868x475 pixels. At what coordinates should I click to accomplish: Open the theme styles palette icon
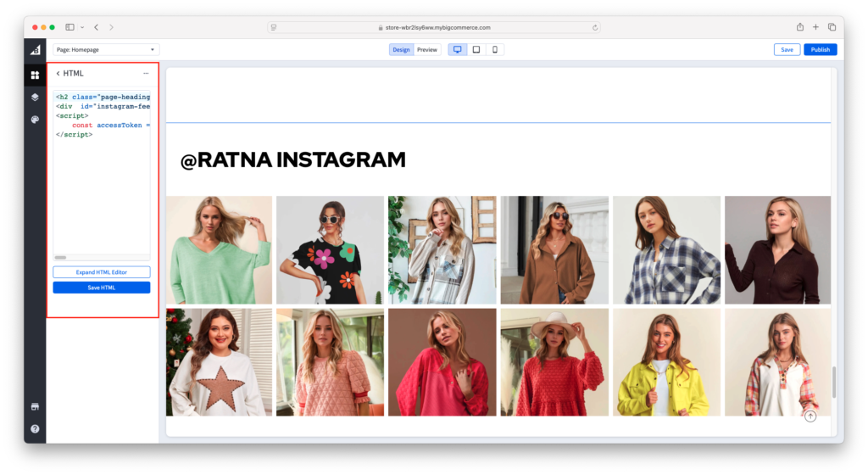click(35, 120)
